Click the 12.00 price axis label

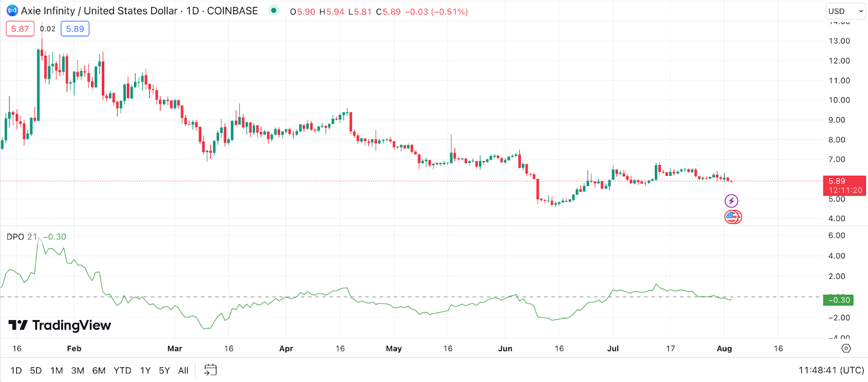(x=839, y=60)
